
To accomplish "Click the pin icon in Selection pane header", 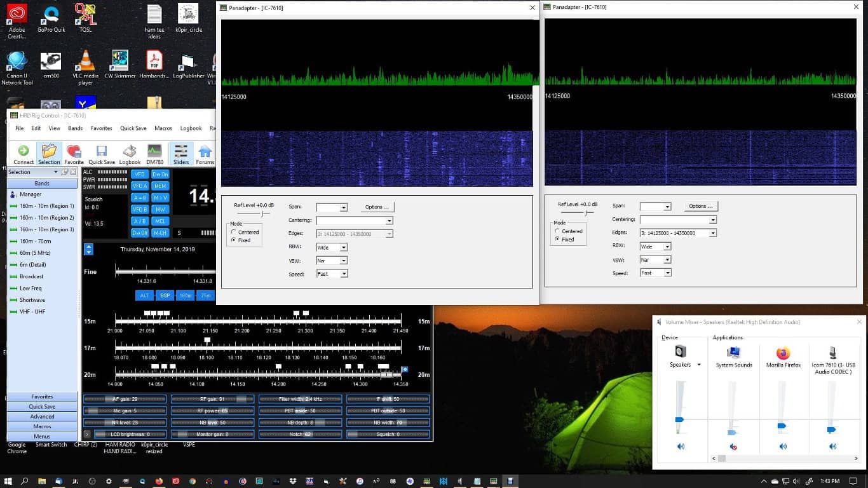I will pyautogui.click(x=66, y=172).
